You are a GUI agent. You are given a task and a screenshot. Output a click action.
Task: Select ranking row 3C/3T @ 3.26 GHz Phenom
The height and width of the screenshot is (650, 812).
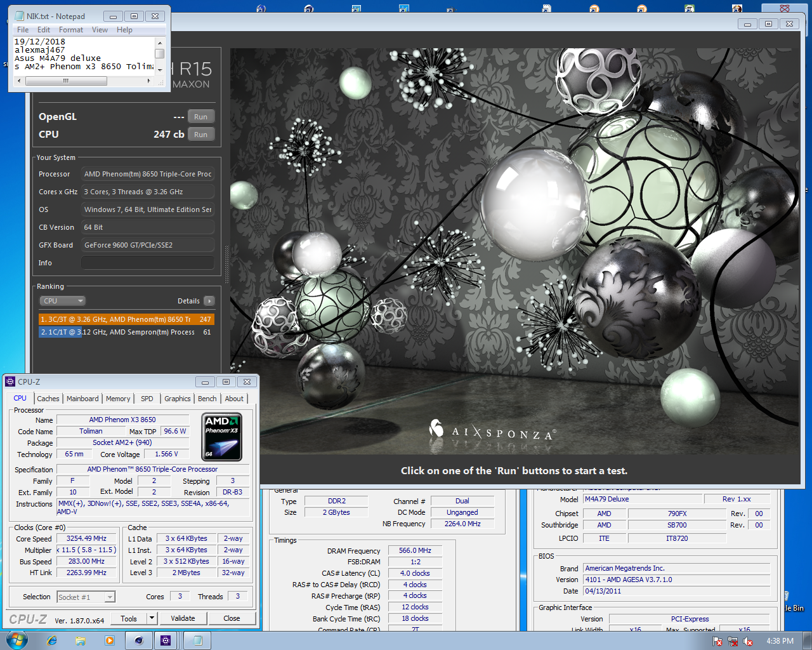[126, 319]
